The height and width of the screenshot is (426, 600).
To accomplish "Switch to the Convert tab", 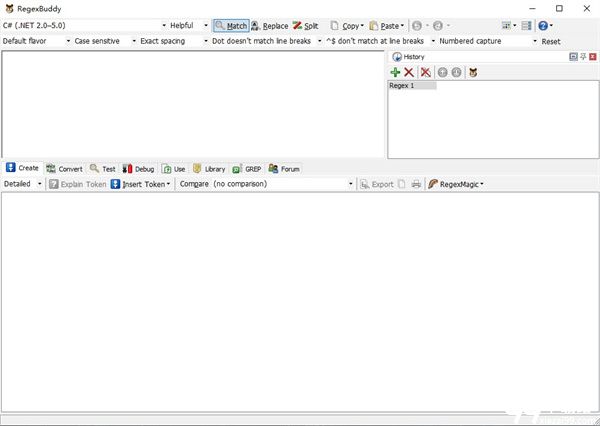I will pos(64,169).
